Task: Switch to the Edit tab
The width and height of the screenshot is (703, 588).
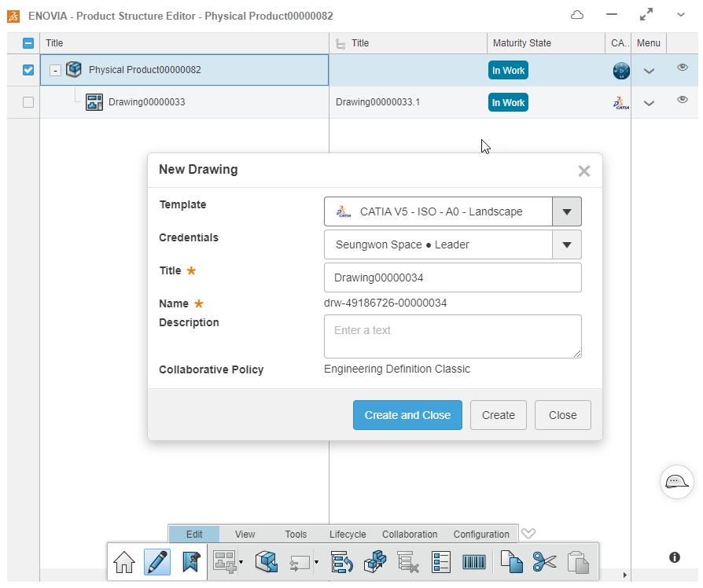Action: tap(194, 535)
